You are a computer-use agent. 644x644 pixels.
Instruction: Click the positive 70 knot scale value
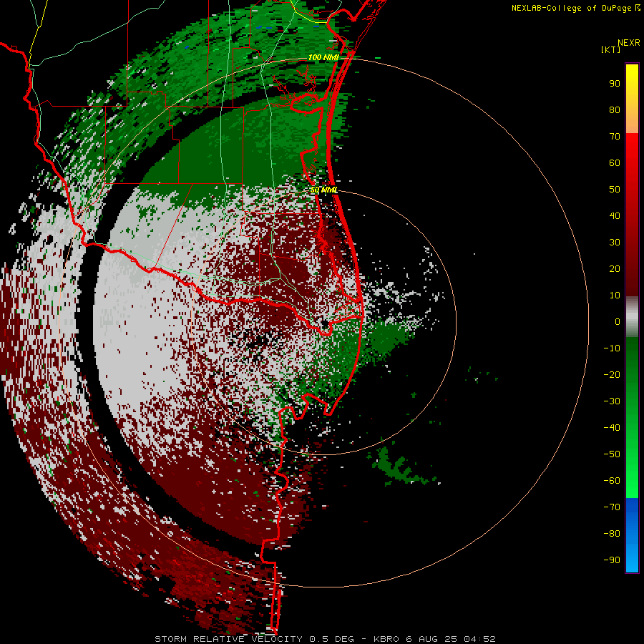point(615,137)
